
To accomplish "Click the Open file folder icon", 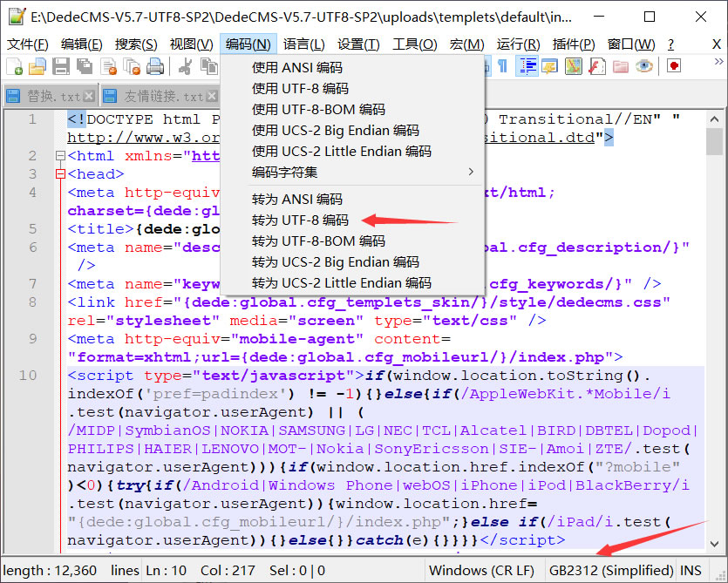I will 37,66.
